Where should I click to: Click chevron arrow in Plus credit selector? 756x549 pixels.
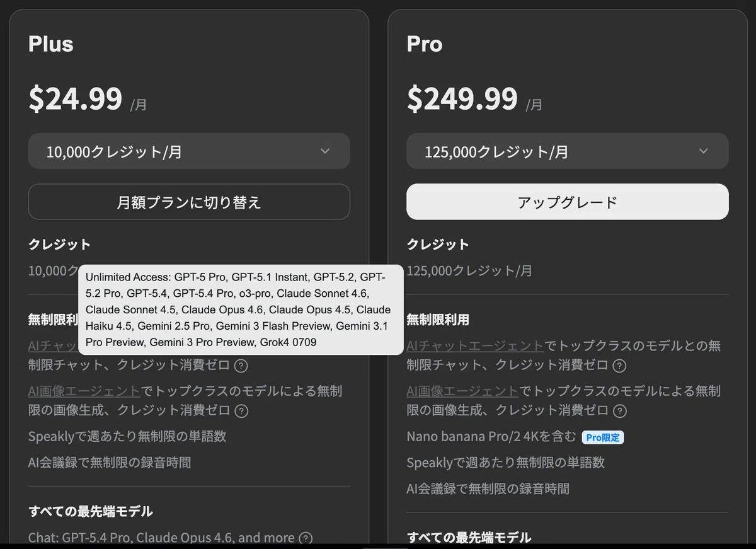325,151
